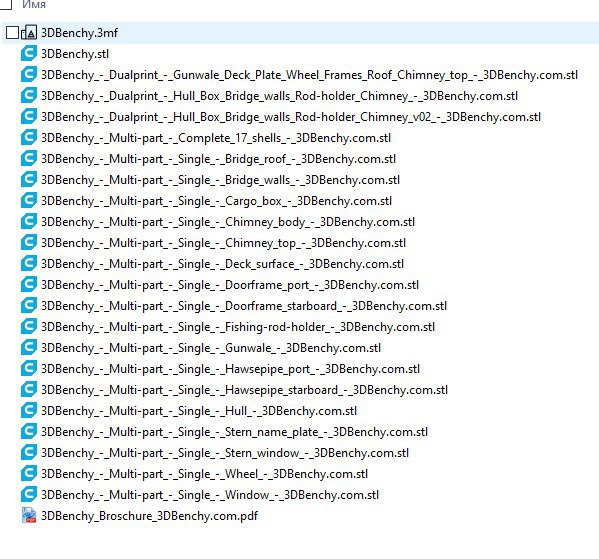Click the PDF icon of 3DBenchy_Broschure
This screenshot has width=599, height=559.
tap(29, 515)
